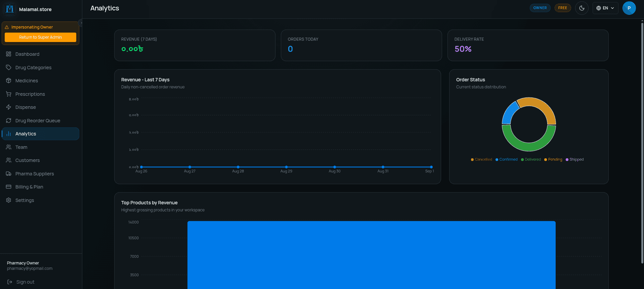644x289 pixels.
Task: Go to Customers
Action: click(40, 160)
